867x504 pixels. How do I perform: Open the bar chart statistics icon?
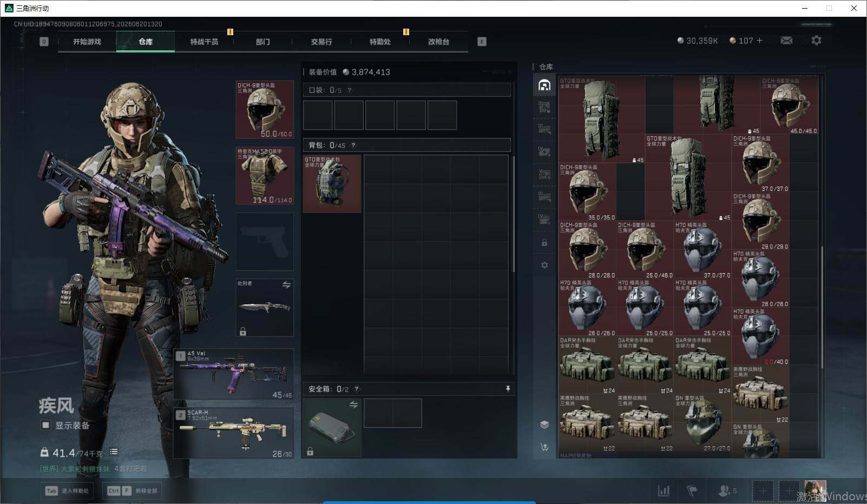point(664,490)
